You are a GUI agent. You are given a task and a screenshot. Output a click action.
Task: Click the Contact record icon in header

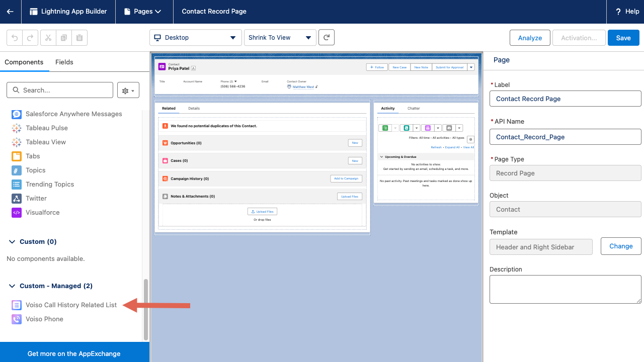(x=162, y=66)
